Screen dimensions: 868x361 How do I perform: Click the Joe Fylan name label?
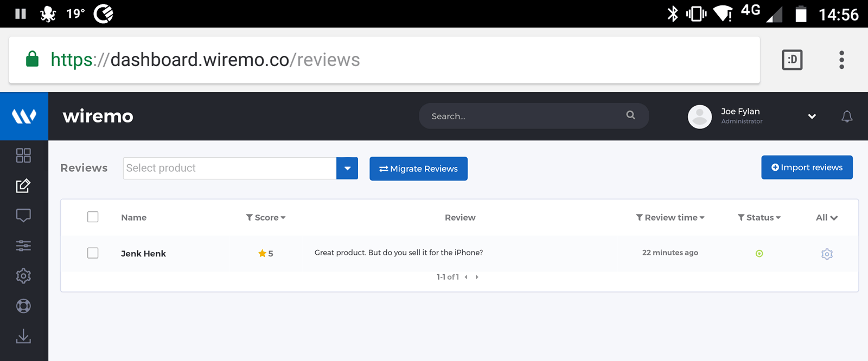pos(740,111)
